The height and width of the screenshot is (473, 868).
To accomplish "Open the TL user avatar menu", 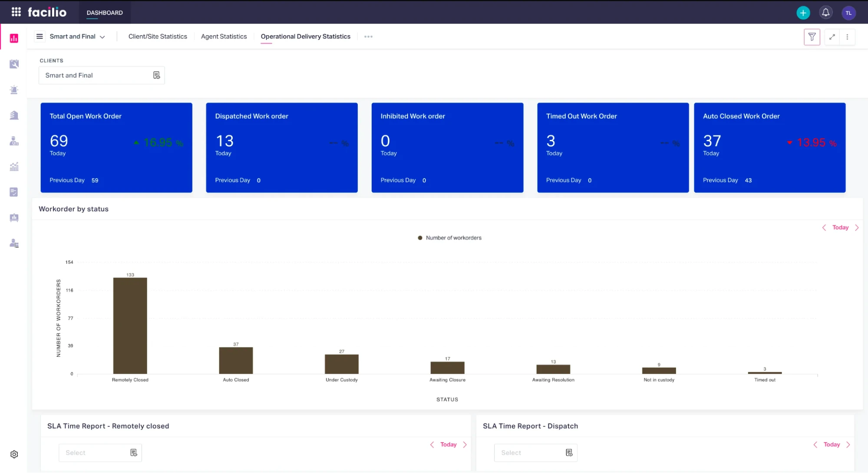I will pos(848,13).
